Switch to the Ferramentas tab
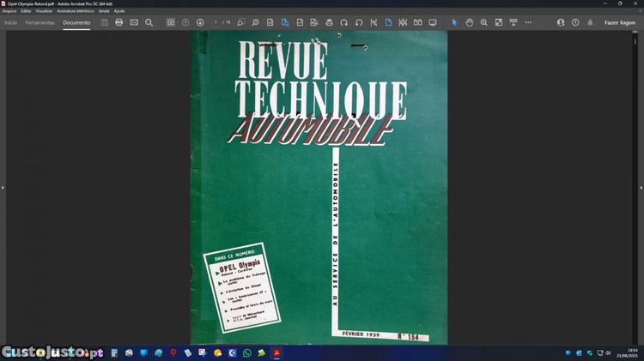This screenshot has width=644, height=361. coord(40,22)
